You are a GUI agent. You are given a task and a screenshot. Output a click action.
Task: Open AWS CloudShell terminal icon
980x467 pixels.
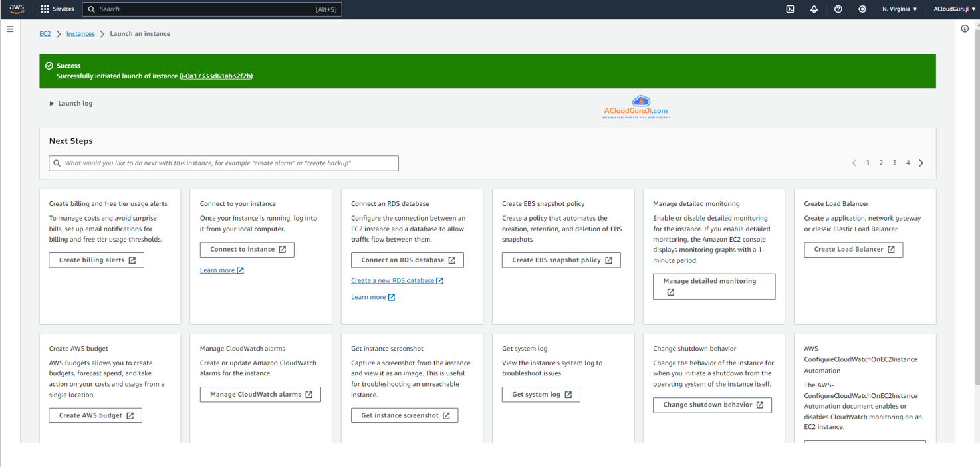(x=790, y=9)
